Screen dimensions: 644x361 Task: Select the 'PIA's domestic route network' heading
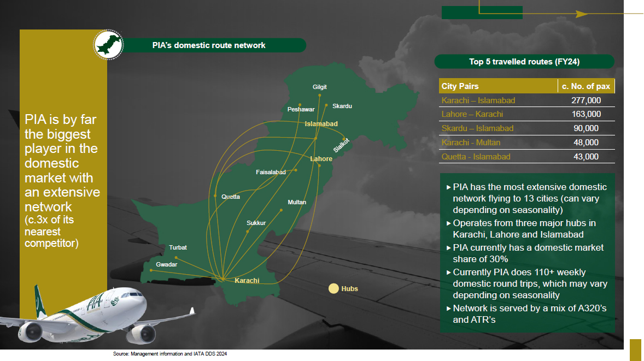point(209,45)
